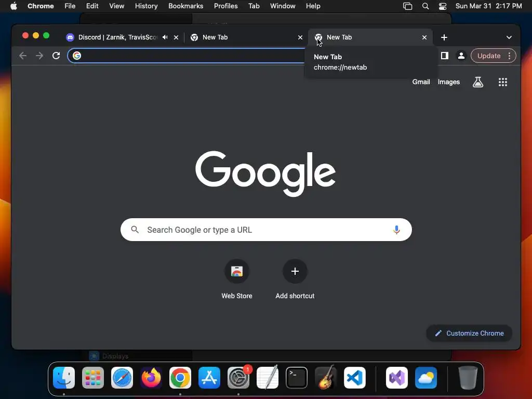Open the Window menu

[x=283, y=6]
